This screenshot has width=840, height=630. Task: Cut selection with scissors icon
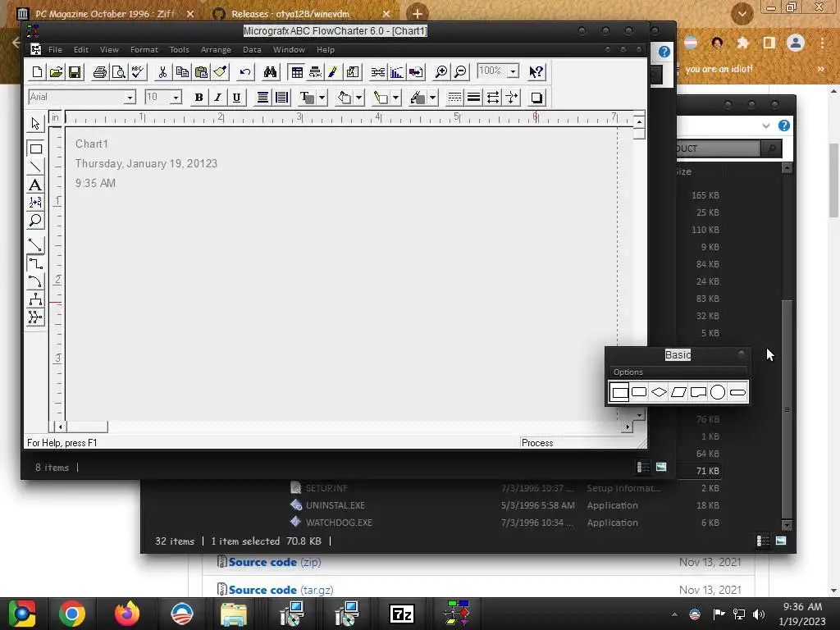tap(162, 72)
